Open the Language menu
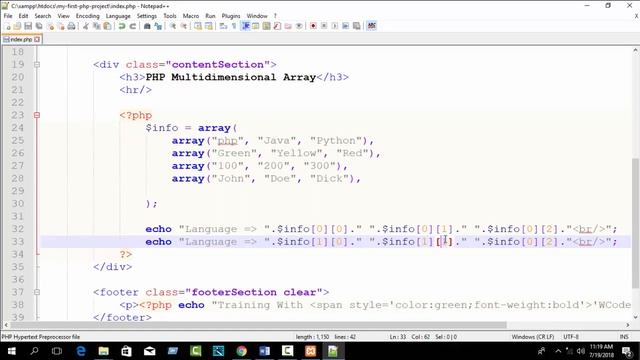 tap(118, 16)
